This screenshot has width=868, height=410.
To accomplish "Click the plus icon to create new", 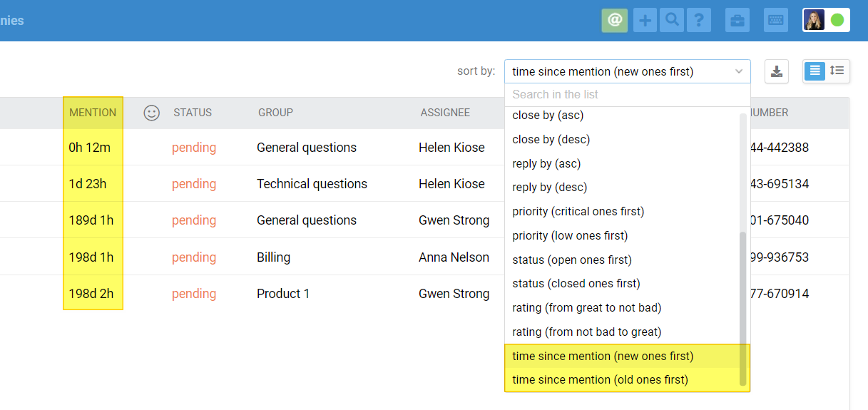I will click(x=645, y=21).
